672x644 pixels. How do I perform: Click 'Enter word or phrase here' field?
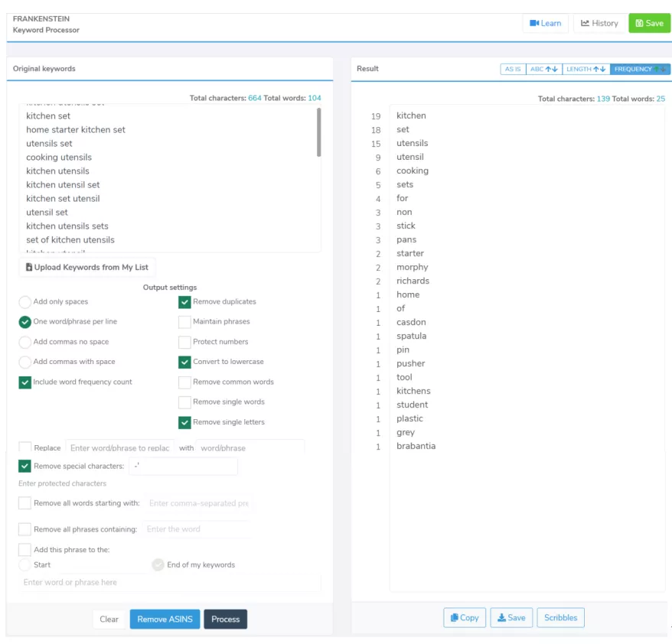[170, 582]
